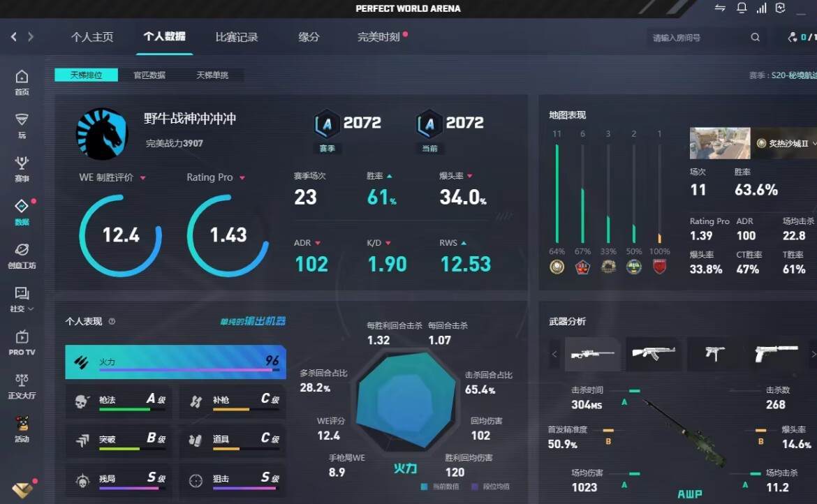Open the WE 制胜评价 dropdown arrow
This screenshot has height=504, width=817.
[x=142, y=178]
